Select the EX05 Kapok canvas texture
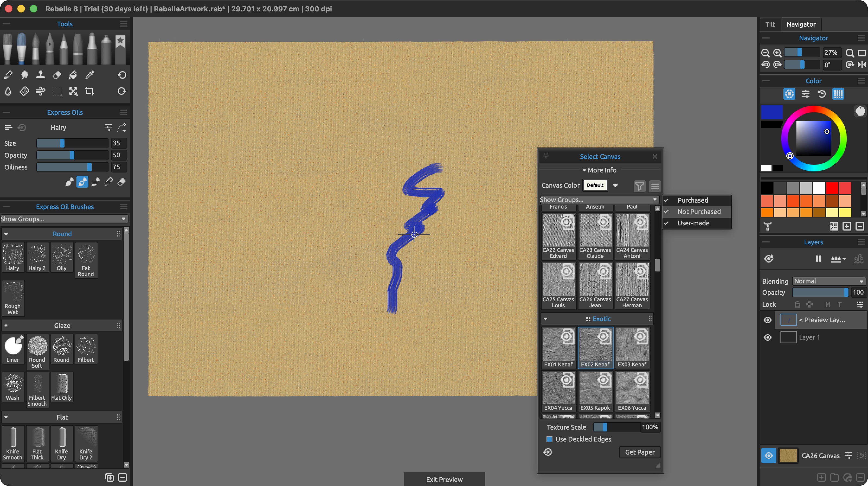Viewport: 868px width, 486px height. (595, 391)
